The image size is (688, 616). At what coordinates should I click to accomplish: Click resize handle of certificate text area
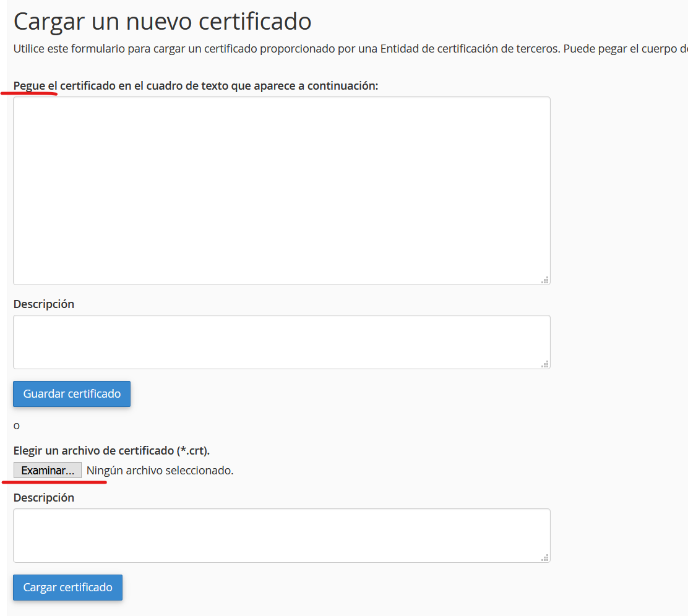pyautogui.click(x=545, y=280)
